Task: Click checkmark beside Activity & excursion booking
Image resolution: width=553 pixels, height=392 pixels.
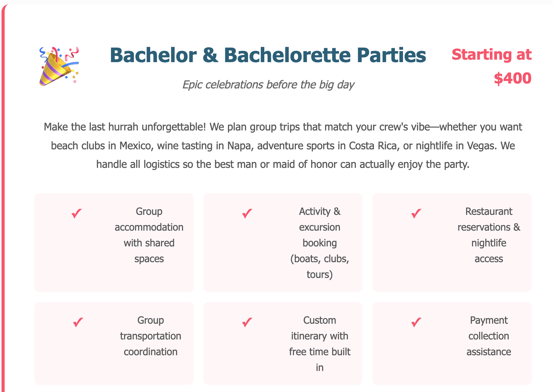Action: click(x=247, y=213)
